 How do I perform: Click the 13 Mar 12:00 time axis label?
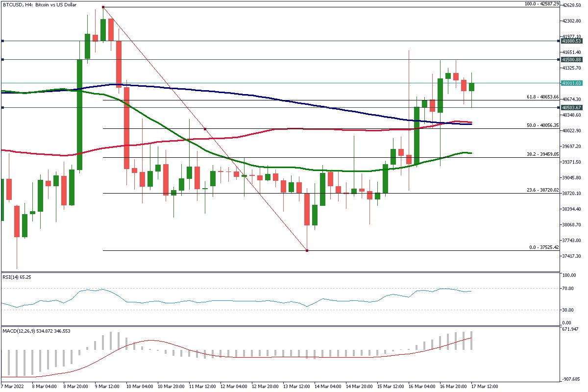click(x=296, y=387)
